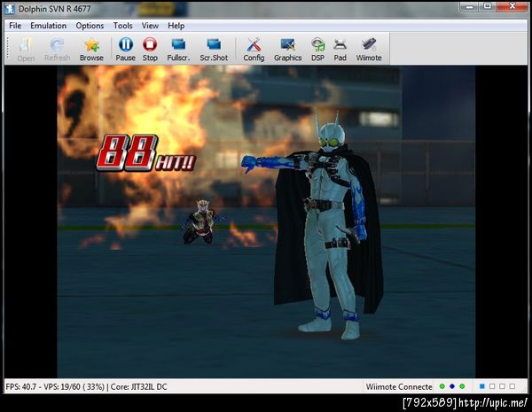Click the Refresh toolbar icon
This screenshot has width=532, height=412.
click(57, 49)
